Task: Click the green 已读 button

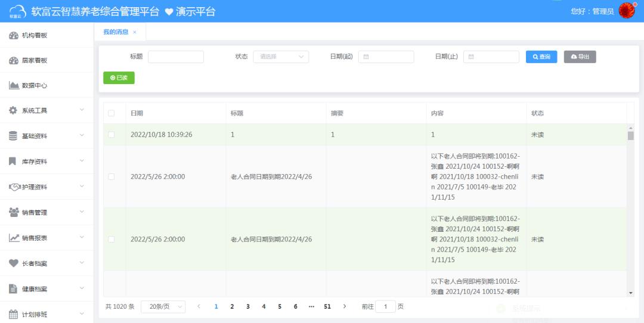Action: coord(119,77)
